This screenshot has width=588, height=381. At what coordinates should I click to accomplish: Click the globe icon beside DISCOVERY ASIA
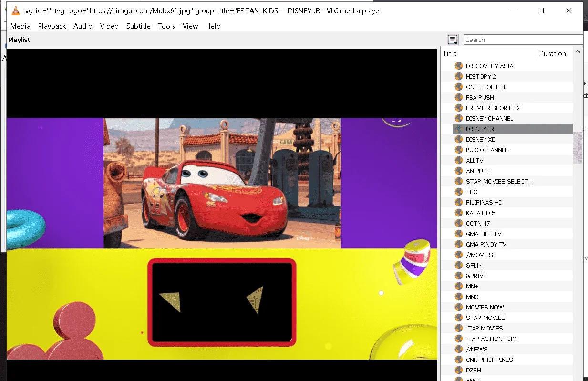pyautogui.click(x=459, y=66)
